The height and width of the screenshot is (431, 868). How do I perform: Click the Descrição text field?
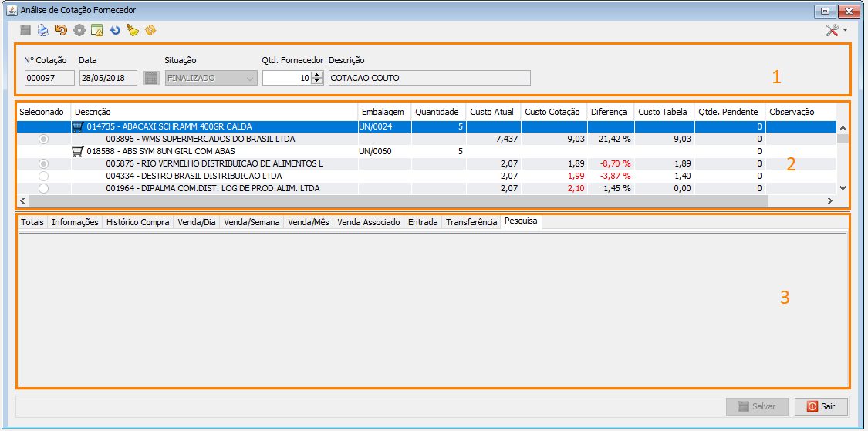tap(429, 78)
